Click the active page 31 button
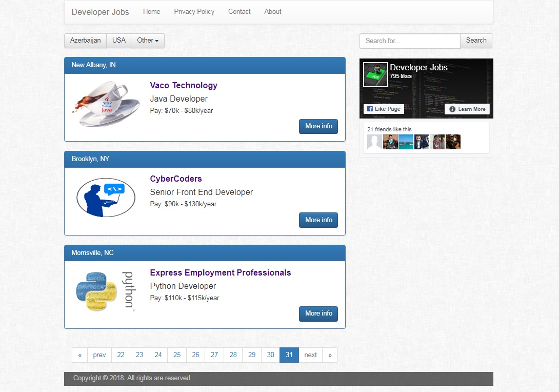The width and height of the screenshot is (559, 392). coord(289,355)
